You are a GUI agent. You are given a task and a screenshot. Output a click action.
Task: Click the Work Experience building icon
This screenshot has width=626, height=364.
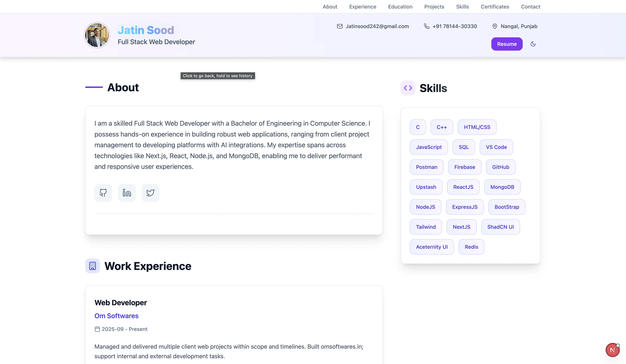pos(92,266)
